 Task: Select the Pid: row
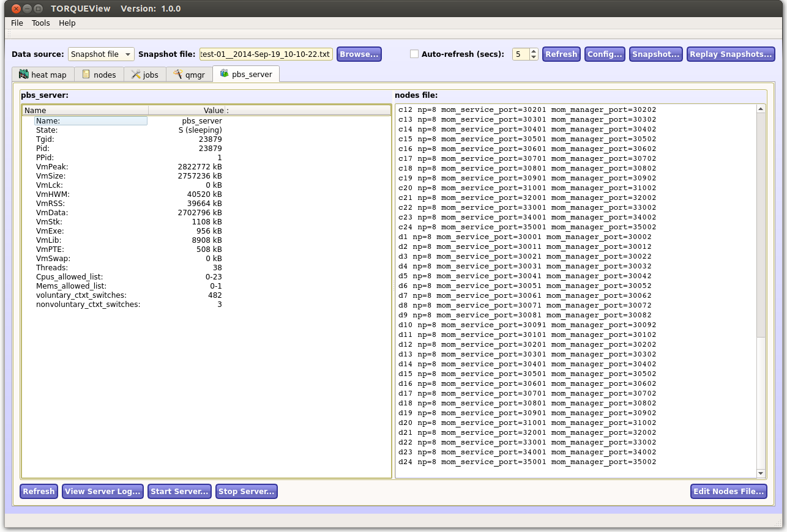click(207, 149)
